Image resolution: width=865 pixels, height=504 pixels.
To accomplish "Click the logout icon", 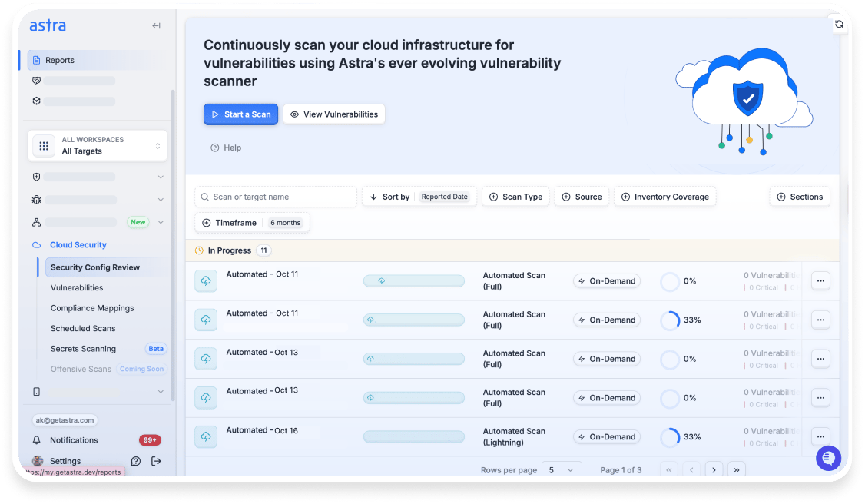I will [156, 461].
